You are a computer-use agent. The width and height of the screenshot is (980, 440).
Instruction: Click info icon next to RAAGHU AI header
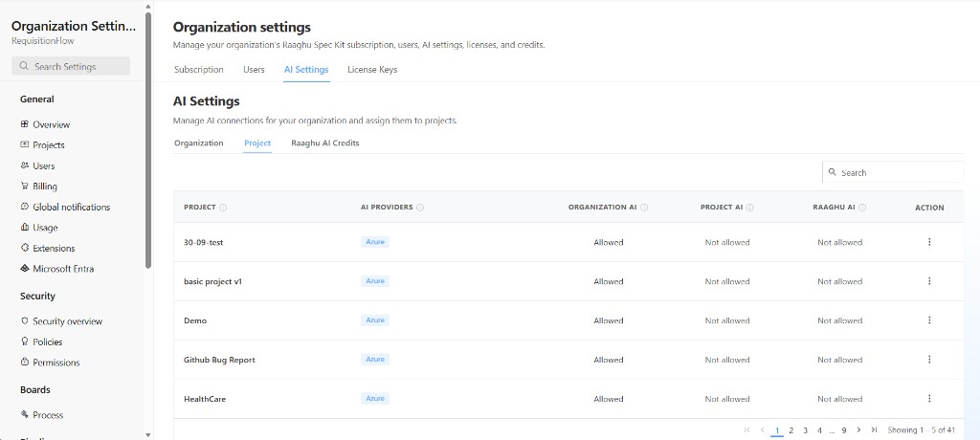[862, 208]
